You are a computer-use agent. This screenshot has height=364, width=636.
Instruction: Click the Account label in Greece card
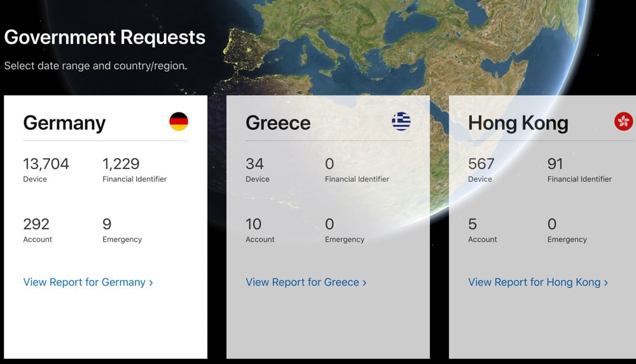tap(260, 239)
